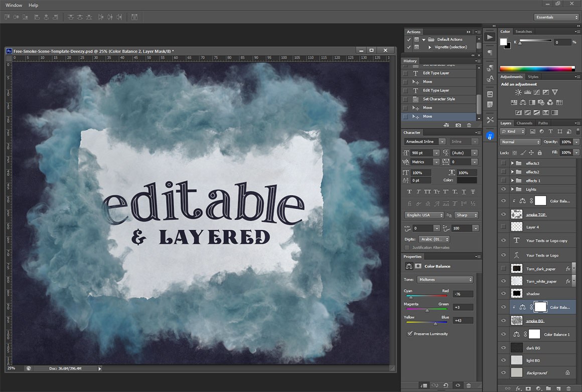Click the font size field showing 900 pt

[x=421, y=153]
